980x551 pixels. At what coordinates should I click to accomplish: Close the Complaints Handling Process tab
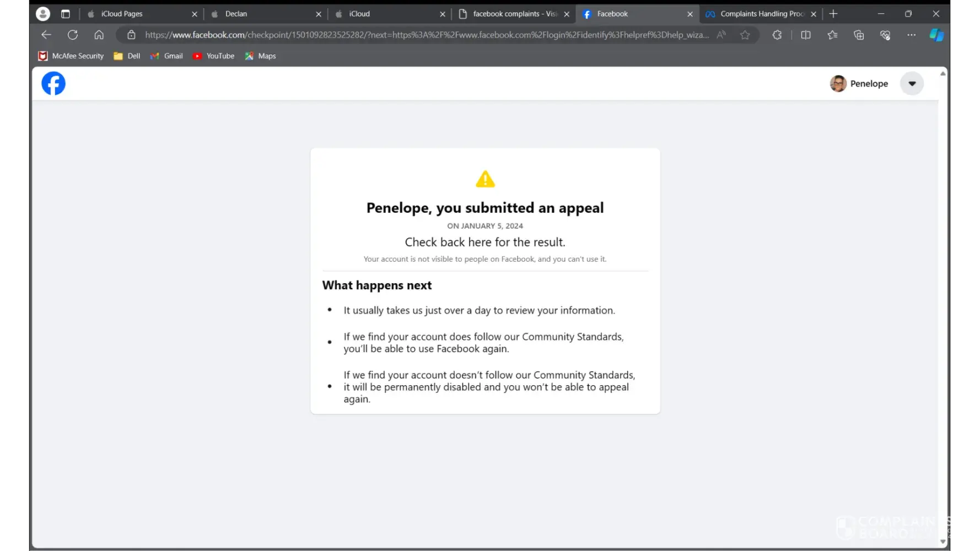tap(814, 14)
